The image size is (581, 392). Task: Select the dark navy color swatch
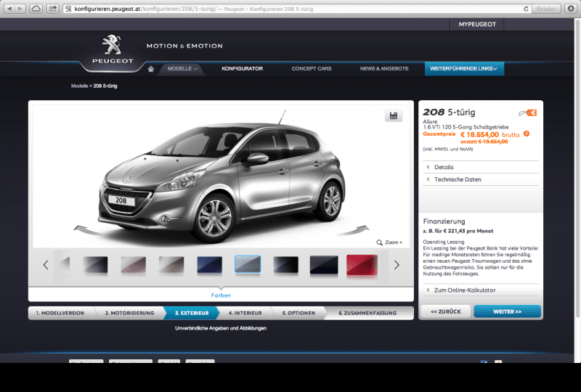(324, 265)
